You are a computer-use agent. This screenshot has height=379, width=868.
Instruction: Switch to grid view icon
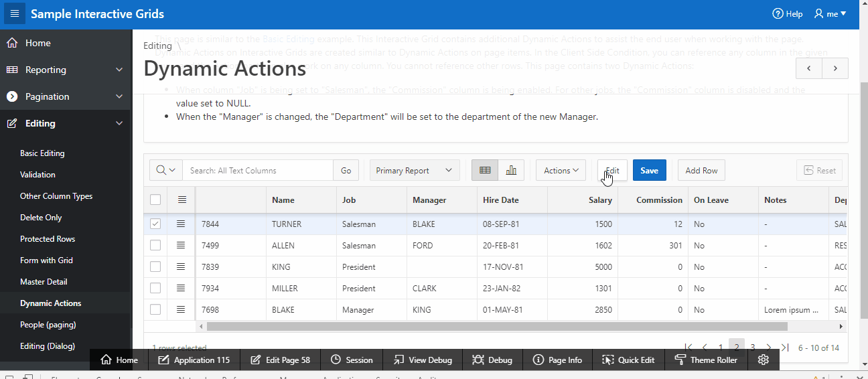485,170
